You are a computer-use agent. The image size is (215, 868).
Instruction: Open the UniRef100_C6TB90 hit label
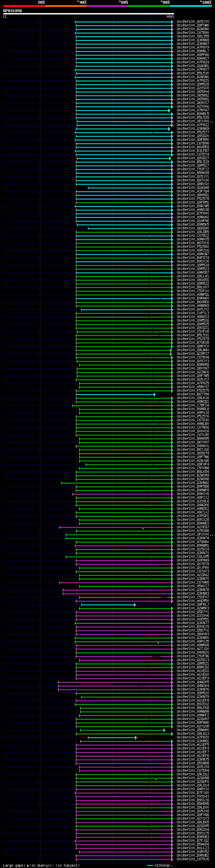(x=193, y=33)
